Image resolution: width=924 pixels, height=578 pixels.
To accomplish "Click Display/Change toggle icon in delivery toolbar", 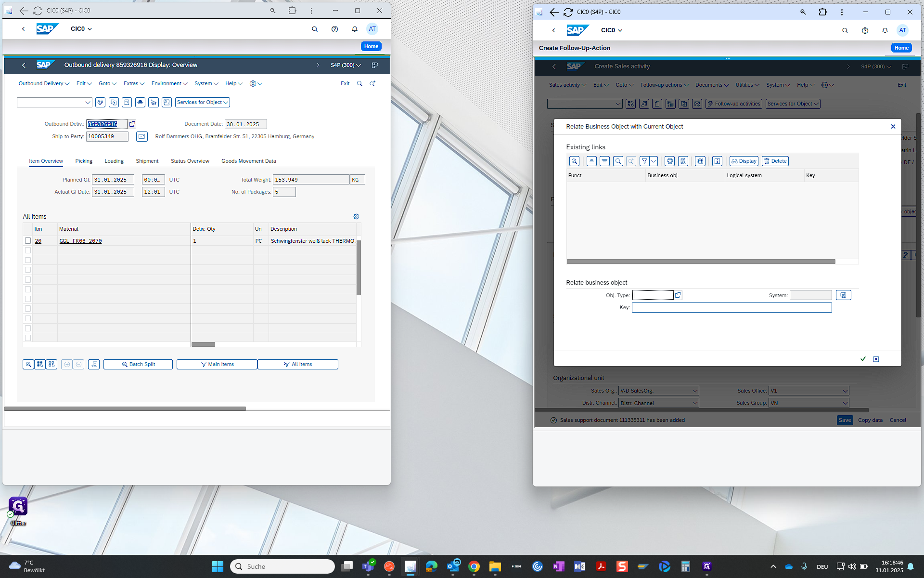I will [x=100, y=102].
